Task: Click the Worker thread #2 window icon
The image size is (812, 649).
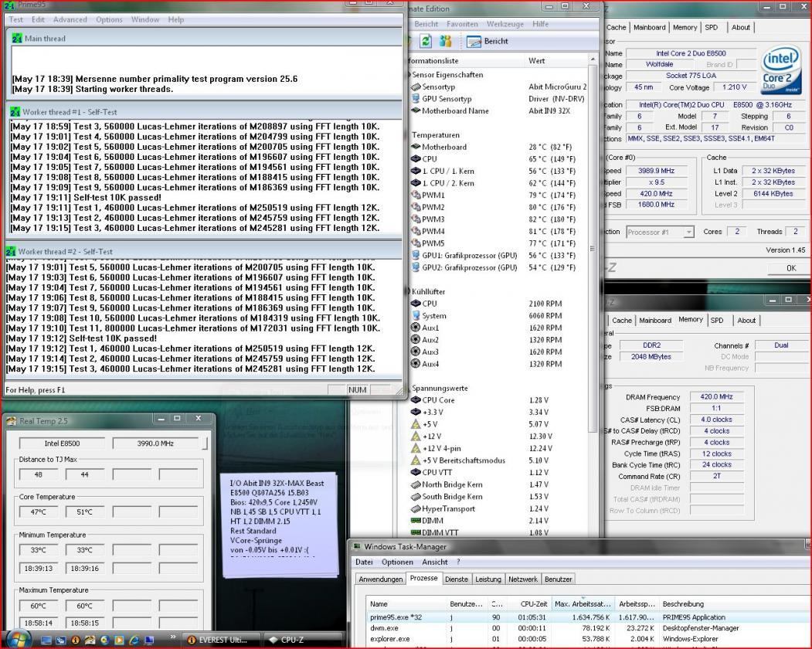Action: click(10, 252)
